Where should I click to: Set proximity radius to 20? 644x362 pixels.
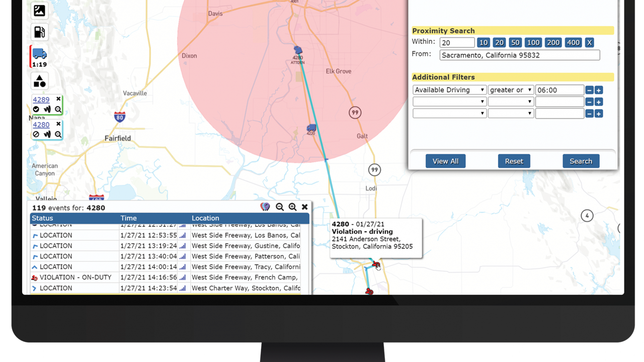point(499,43)
